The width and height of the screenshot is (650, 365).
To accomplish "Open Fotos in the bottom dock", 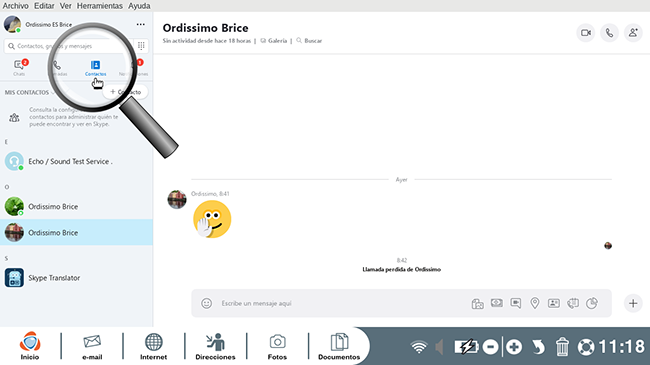I will [x=277, y=346].
